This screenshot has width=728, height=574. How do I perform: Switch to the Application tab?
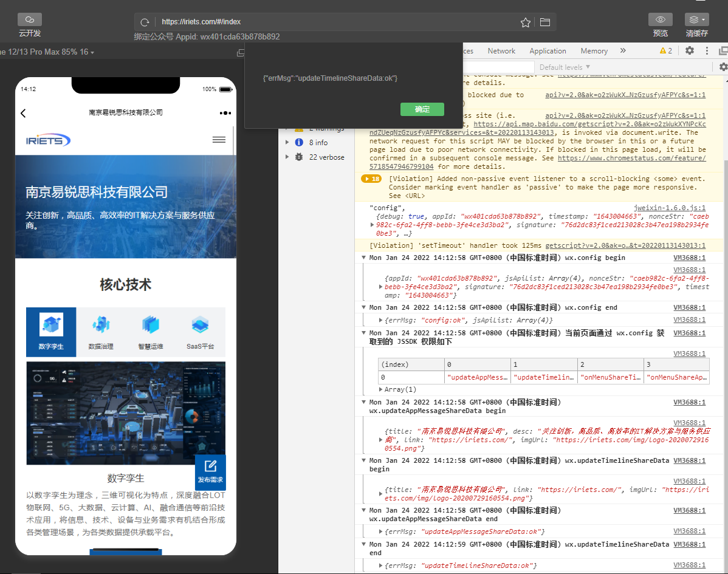(x=548, y=51)
